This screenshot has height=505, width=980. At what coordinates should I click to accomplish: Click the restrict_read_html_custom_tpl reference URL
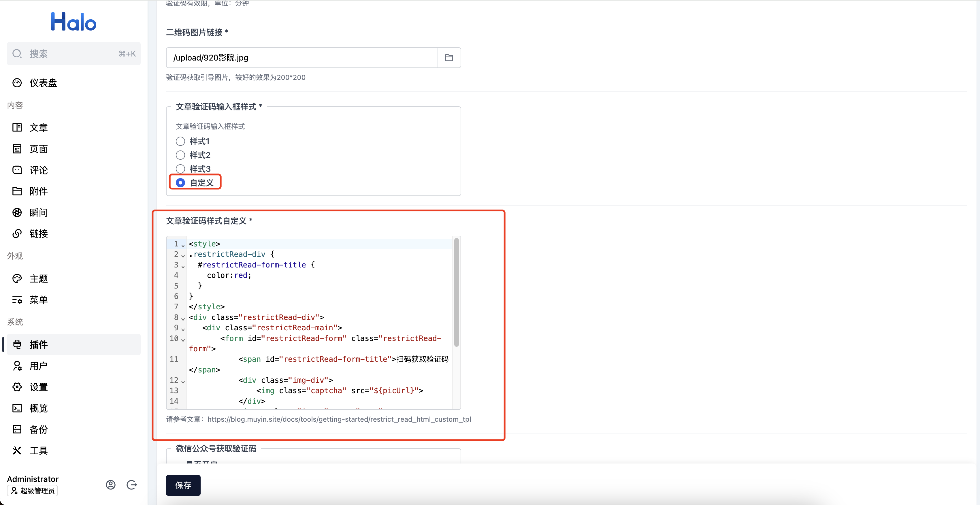coord(339,419)
